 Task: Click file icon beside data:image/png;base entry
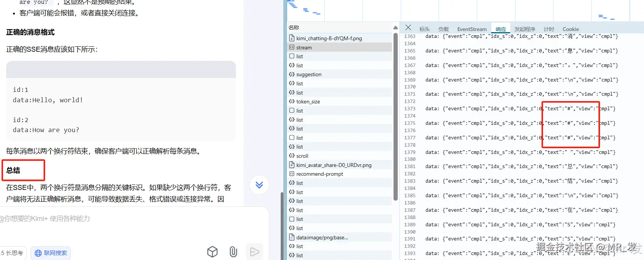coord(292,237)
